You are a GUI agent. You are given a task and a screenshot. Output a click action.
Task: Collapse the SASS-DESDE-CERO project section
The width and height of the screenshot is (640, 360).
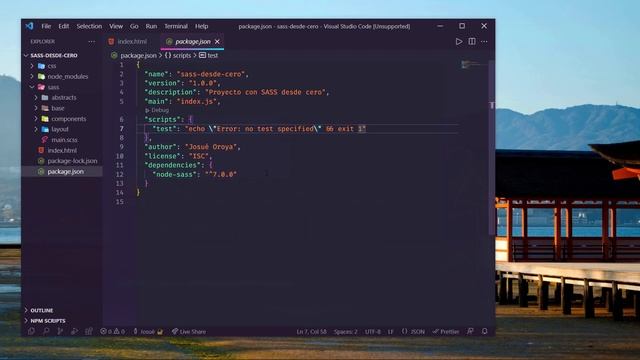click(53, 55)
